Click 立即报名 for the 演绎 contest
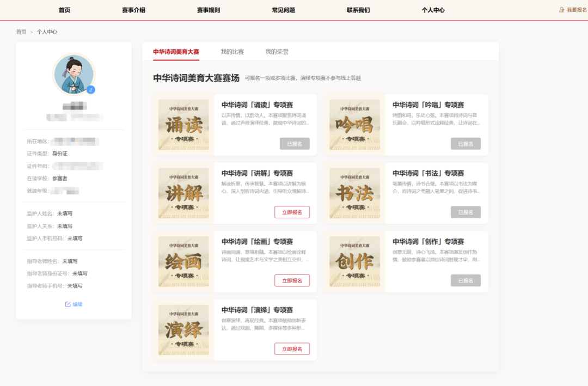Viewport: 588px width, 386px height. tap(292, 349)
